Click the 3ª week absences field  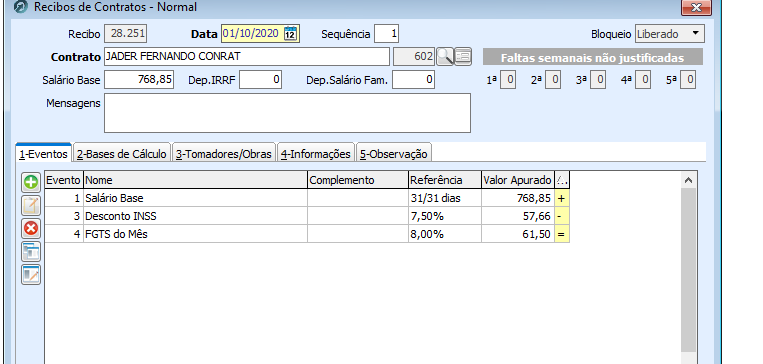click(598, 80)
